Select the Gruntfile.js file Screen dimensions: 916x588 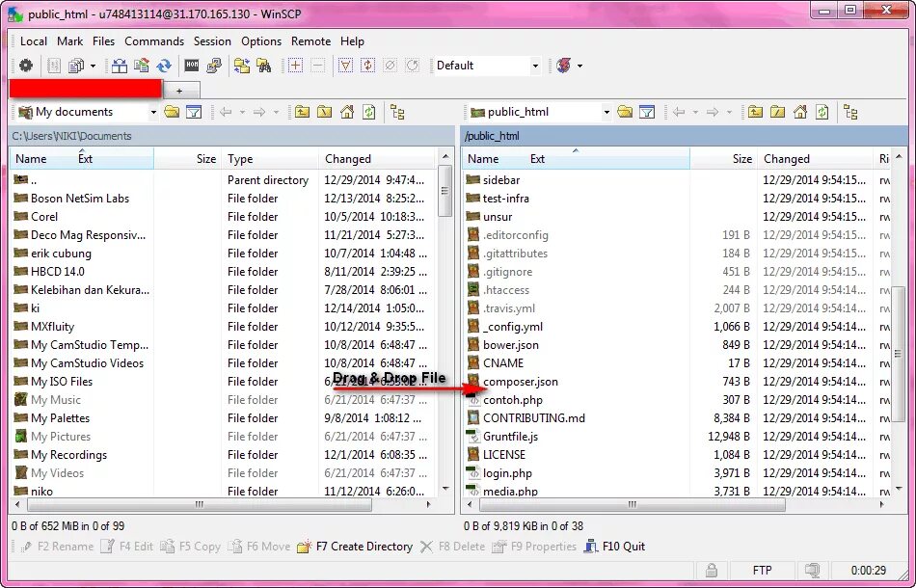[511, 437]
